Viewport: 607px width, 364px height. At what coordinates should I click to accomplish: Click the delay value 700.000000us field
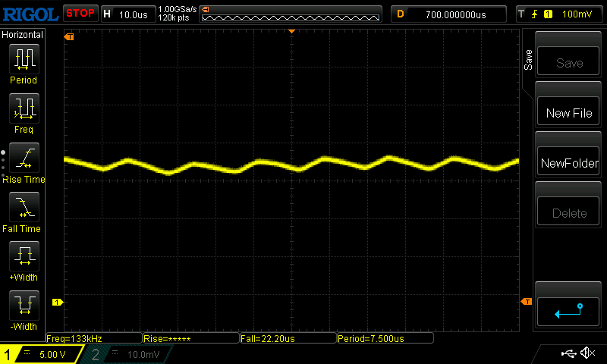coord(448,14)
